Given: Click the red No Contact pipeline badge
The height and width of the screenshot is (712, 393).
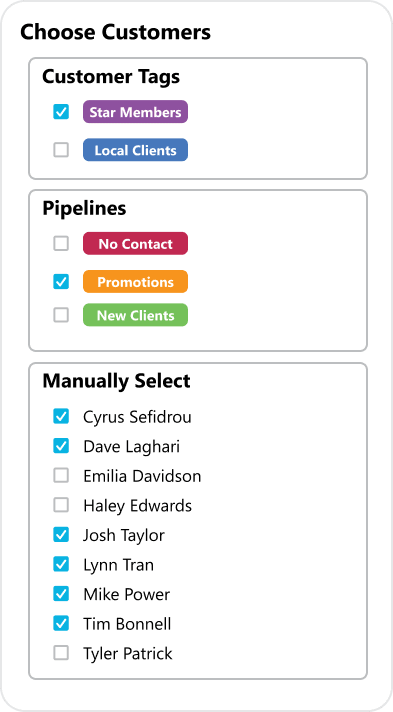Looking at the screenshot, I should pos(135,243).
